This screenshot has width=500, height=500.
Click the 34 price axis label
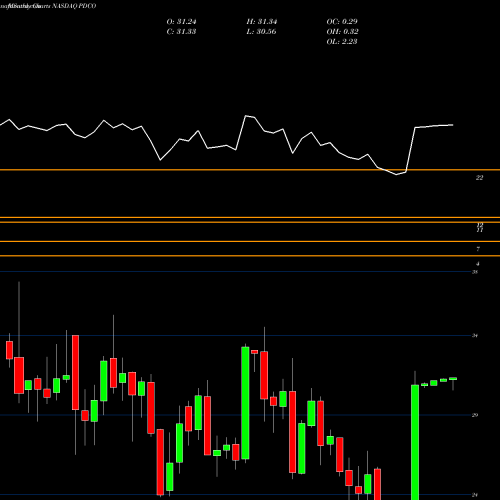tap(475, 336)
